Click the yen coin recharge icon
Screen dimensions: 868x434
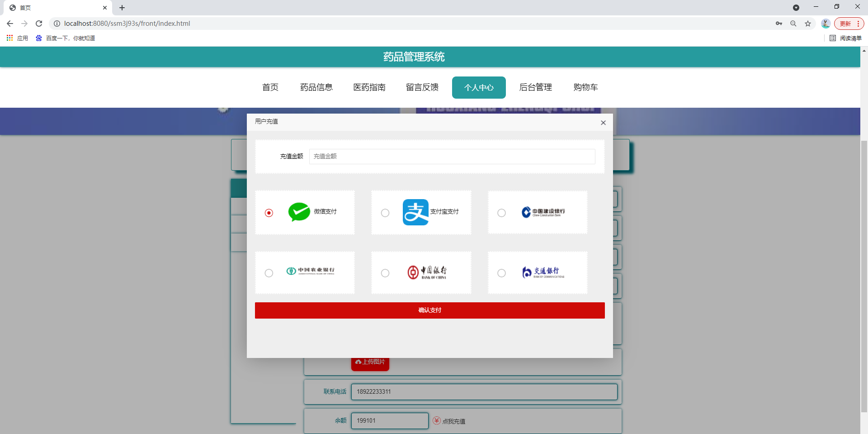pyautogui.click(x=437, y=420)
